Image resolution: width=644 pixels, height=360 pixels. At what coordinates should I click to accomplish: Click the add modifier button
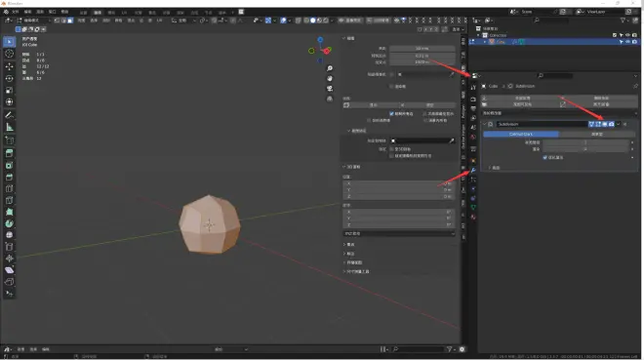click(x=558, y=113)
